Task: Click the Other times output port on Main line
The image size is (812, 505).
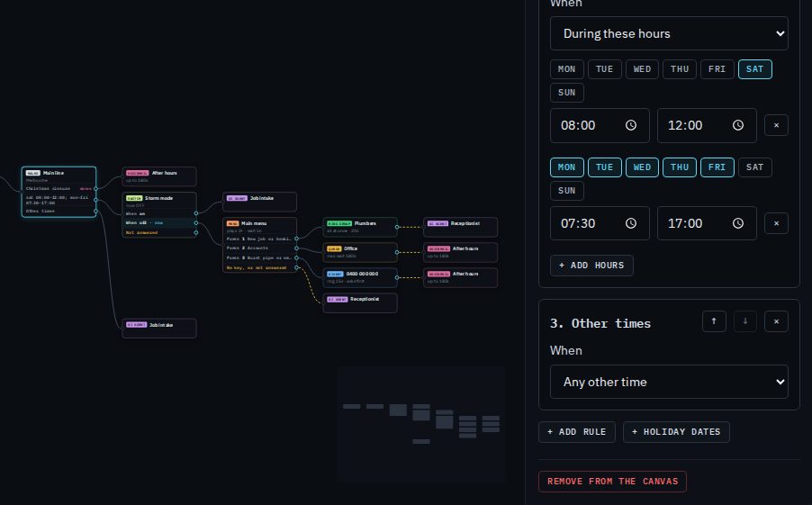Action: 95,211
